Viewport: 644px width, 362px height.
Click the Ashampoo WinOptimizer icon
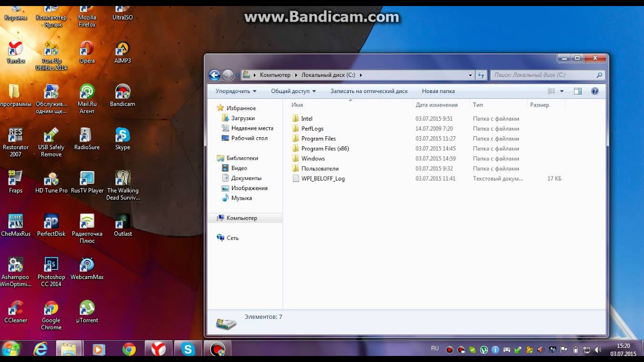pos(15,272)
